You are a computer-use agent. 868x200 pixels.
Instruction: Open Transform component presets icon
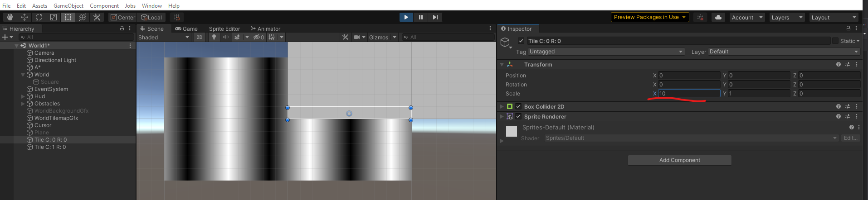848,64
